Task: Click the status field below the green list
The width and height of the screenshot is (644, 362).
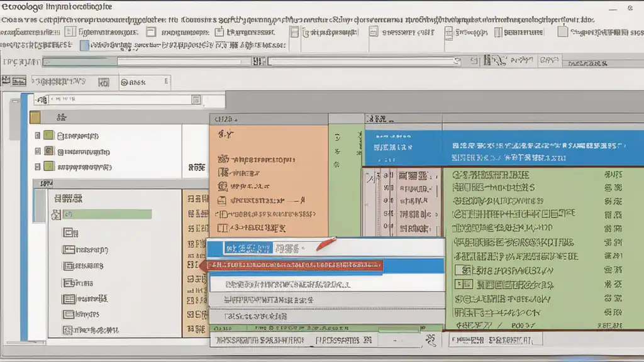Action: click(x=496, y=340)
